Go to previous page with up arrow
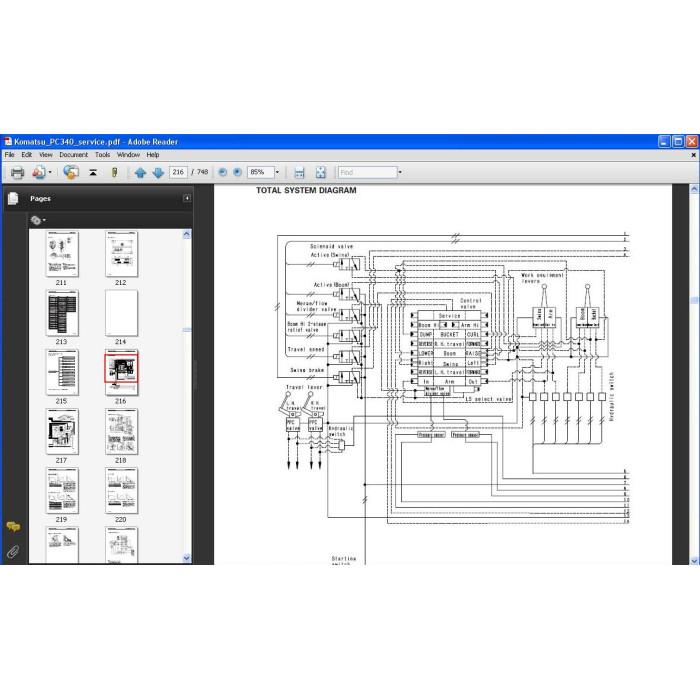Image resolution: width=700 pixels, height=700 pixels. click(140, 172)
